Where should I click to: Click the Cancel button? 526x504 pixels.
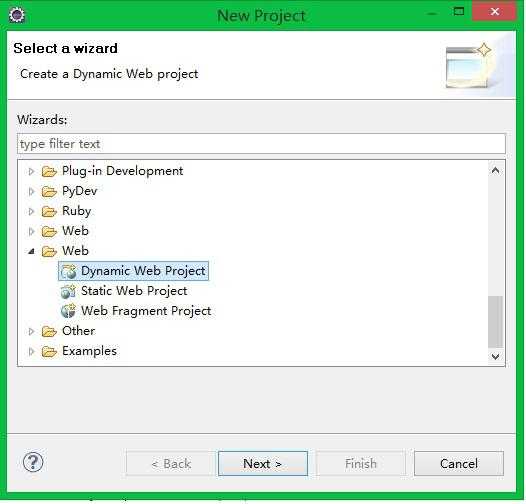click(x=459, y=463)
